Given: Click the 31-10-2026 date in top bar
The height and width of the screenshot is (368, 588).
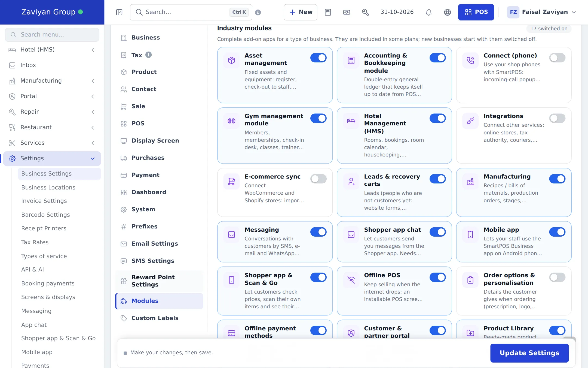Looking at the screenshot, I should 397,12.
